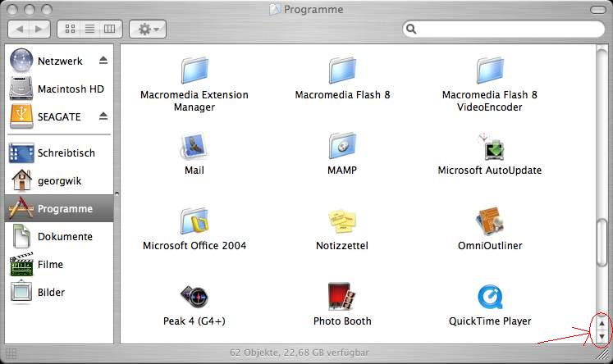
Task: Select the Microsoft AutoUpdate icon
Action: [491, 146]
